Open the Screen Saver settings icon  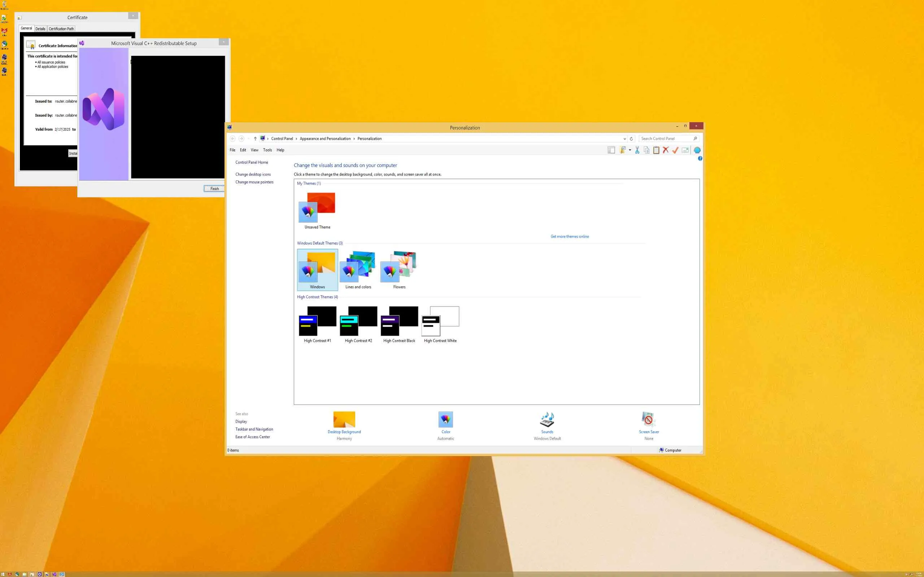coord(648,419)
